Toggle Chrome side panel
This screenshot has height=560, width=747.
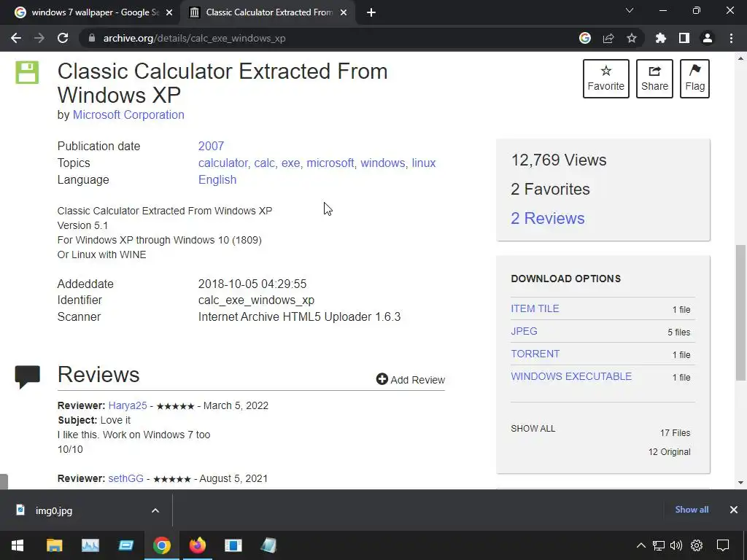pyautogui.click(x=684, y=38)
